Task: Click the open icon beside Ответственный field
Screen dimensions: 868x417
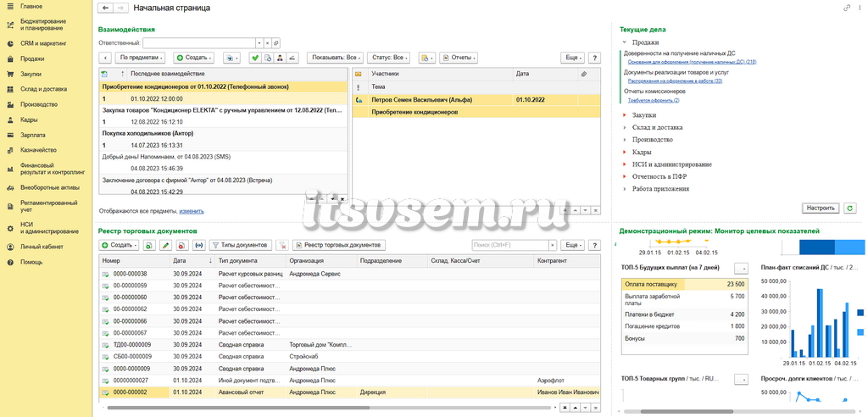Action: coord(276,42)
